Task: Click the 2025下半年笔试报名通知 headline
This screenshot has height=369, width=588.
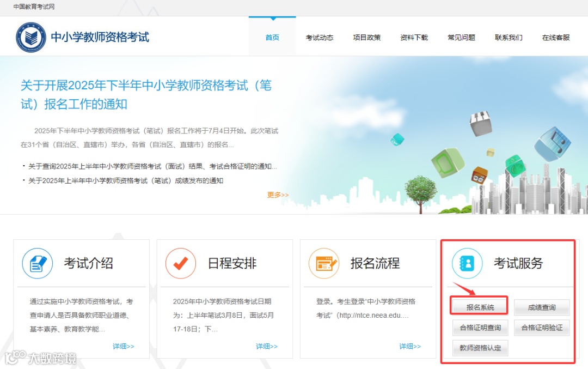Action: click(146, 94)
